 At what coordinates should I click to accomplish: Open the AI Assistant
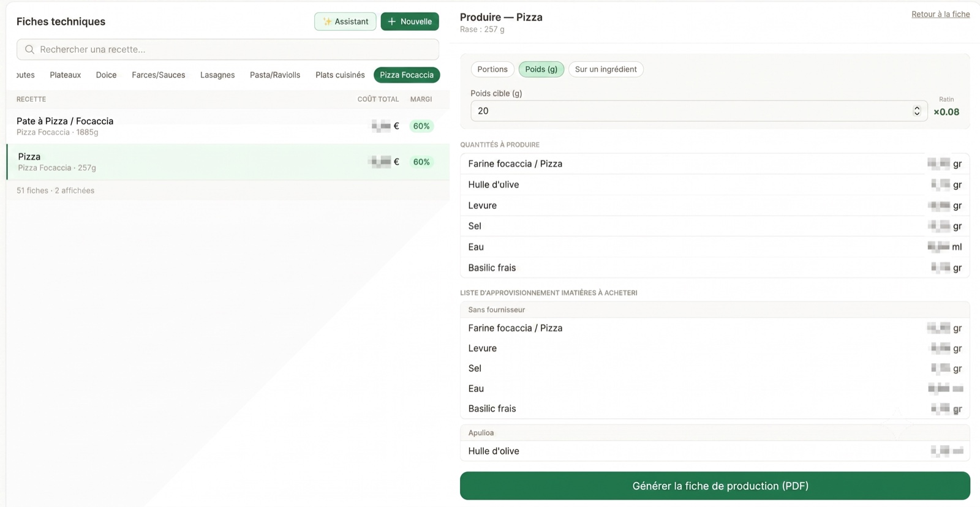click(345, 21)
